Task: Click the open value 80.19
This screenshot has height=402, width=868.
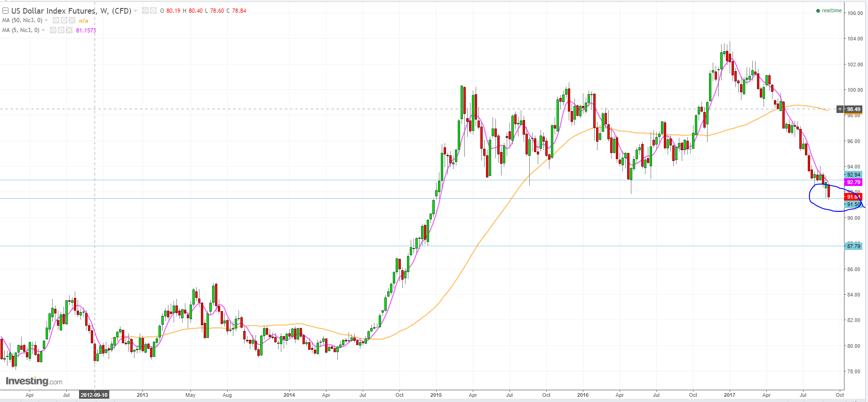Action: pos(173,11)
